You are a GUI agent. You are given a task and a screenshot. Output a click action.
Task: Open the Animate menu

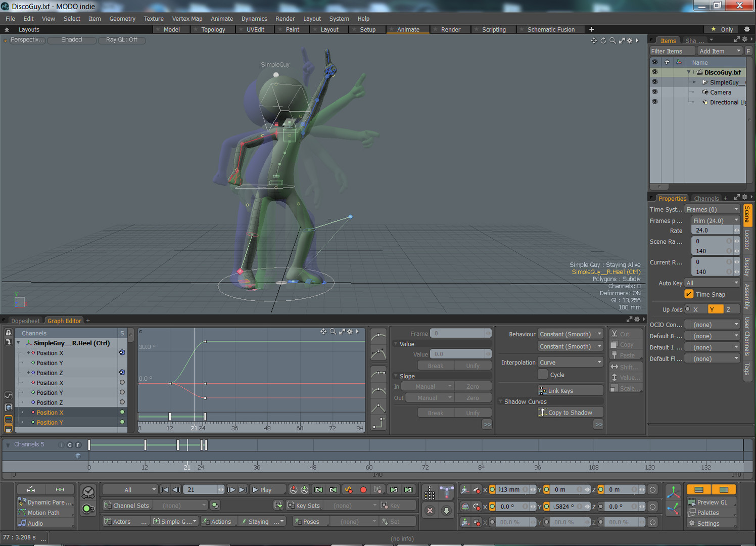[x=222, y=19]
